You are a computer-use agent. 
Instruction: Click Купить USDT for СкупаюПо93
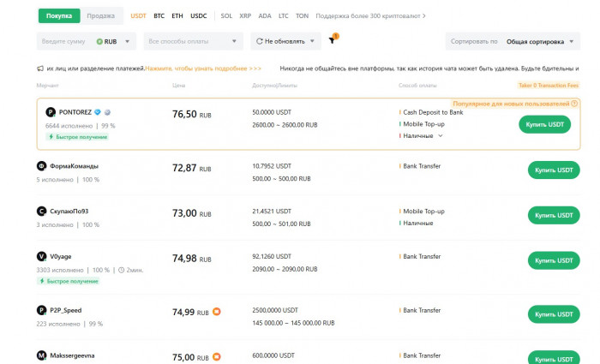(554, 215)
